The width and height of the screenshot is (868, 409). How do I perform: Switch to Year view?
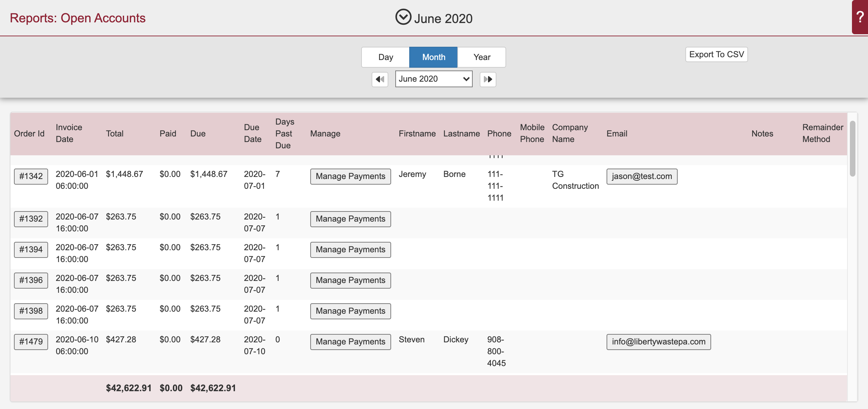(x=481, y=57)
